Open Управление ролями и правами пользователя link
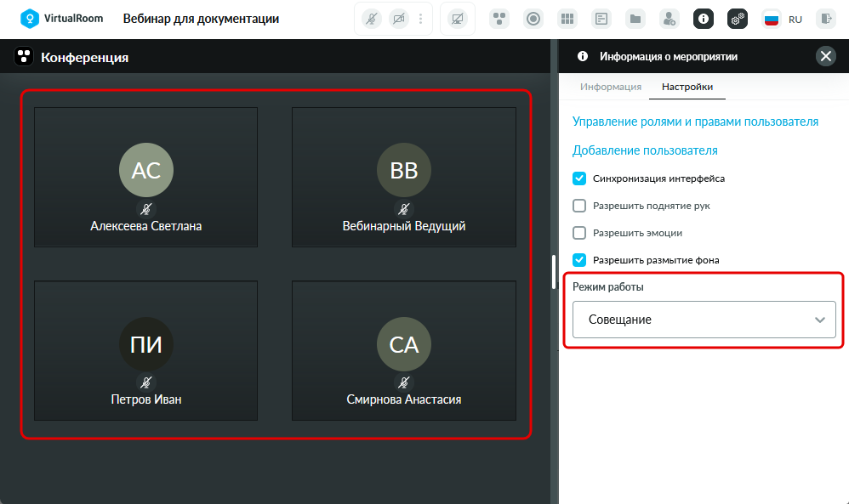The width and height of the screenshot is (849, 504). (695, 122)
